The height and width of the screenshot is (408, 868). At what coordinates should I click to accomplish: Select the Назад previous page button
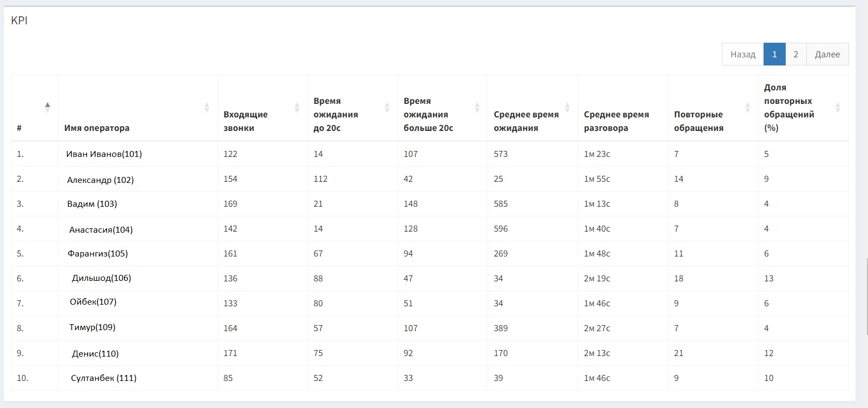pyautogui.click(x=743, y=54)
